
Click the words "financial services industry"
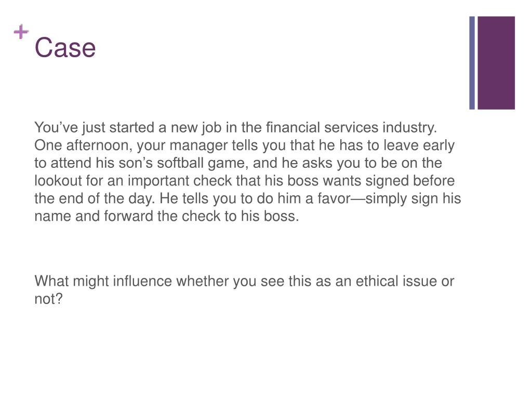coord(351,128)
